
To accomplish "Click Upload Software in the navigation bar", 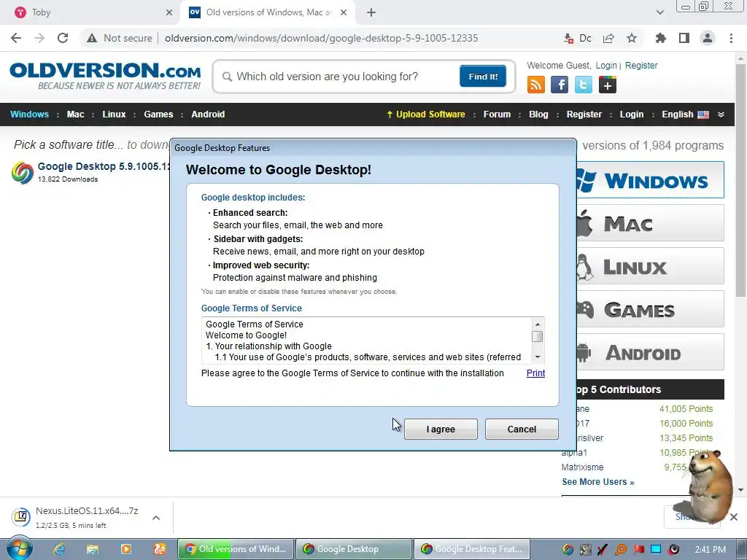I will (425, 114).
